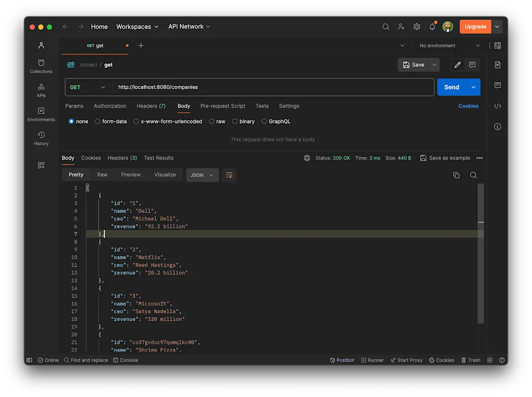This screenshot has height=397, width=532.
Task: Launch Postbot from the status bar
Action: pos(342,360)
